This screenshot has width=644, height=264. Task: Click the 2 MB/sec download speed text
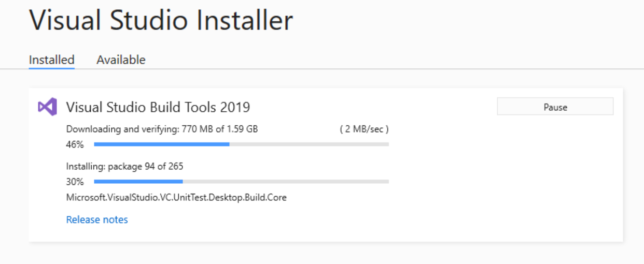click(x=364, y=129)
